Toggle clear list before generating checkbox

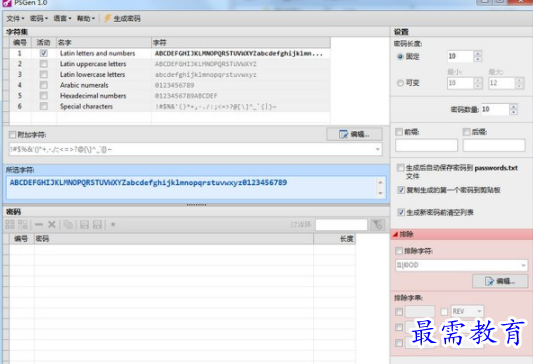(x=401, y=212)
